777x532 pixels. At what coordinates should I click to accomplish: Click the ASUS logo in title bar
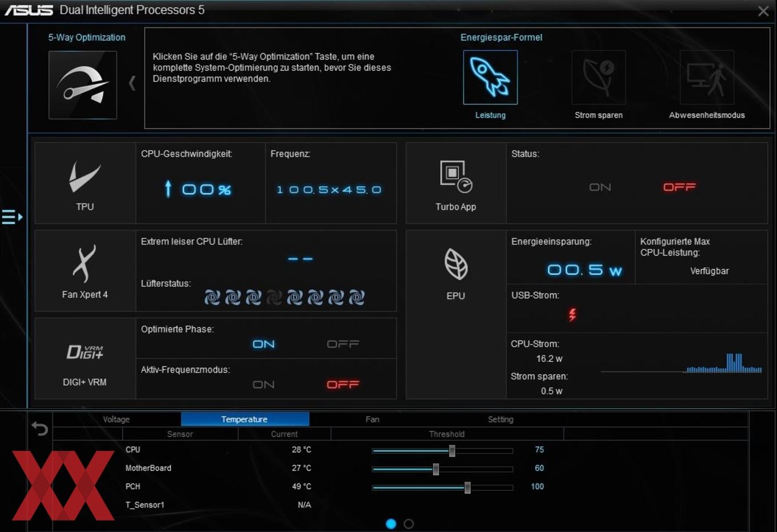click(29, 10)
